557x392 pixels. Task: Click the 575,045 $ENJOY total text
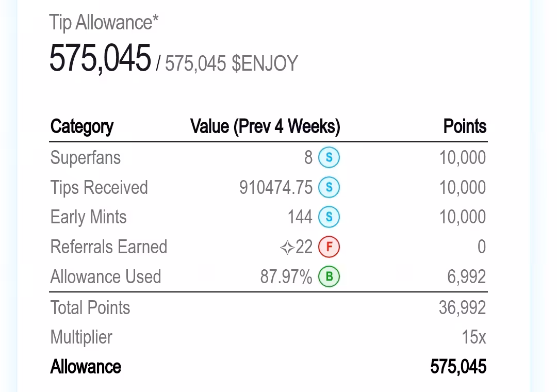click(x=232, y=63)
